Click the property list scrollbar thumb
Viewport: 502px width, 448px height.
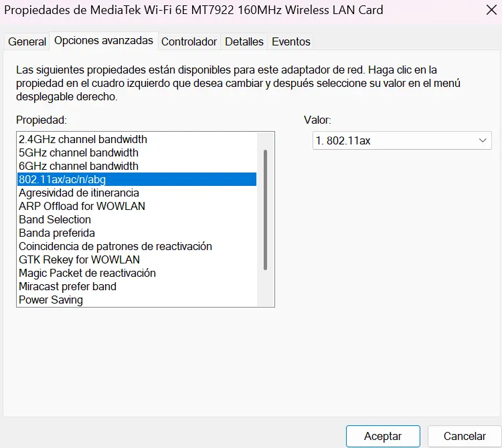coord(266,210)
